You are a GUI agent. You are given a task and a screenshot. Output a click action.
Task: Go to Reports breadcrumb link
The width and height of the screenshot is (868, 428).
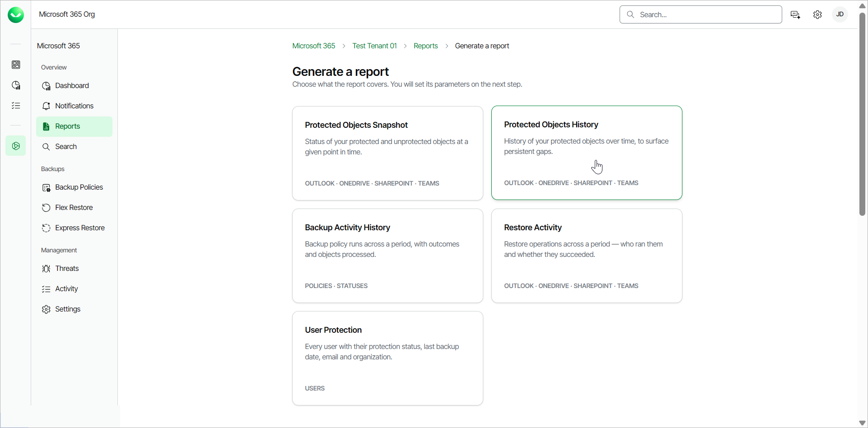(426, 46)
